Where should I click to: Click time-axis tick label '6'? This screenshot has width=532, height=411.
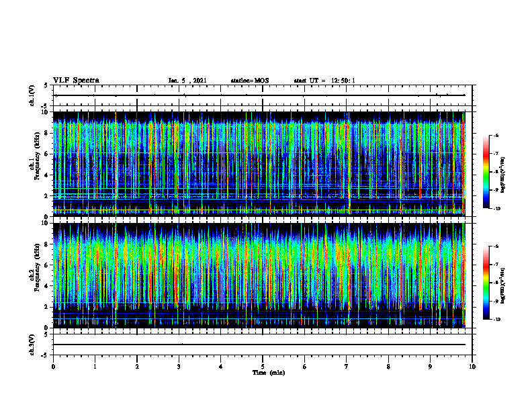click(x=305, y=367)
